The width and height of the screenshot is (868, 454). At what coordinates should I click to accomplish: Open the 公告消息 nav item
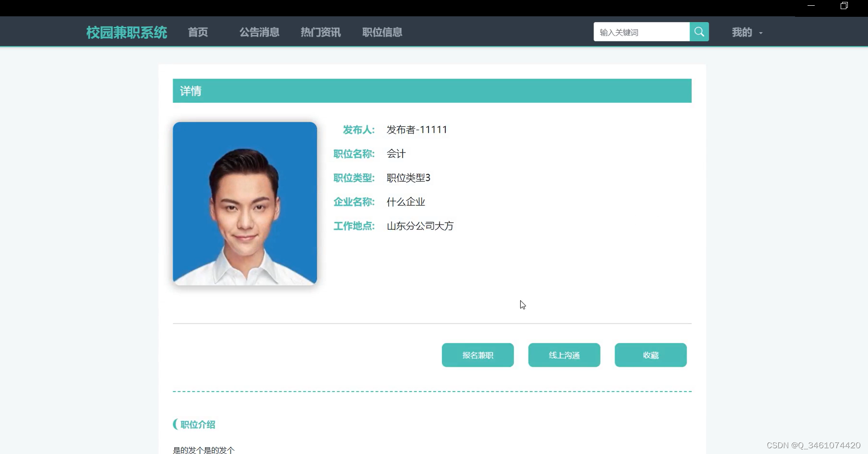tap(259, 32)
